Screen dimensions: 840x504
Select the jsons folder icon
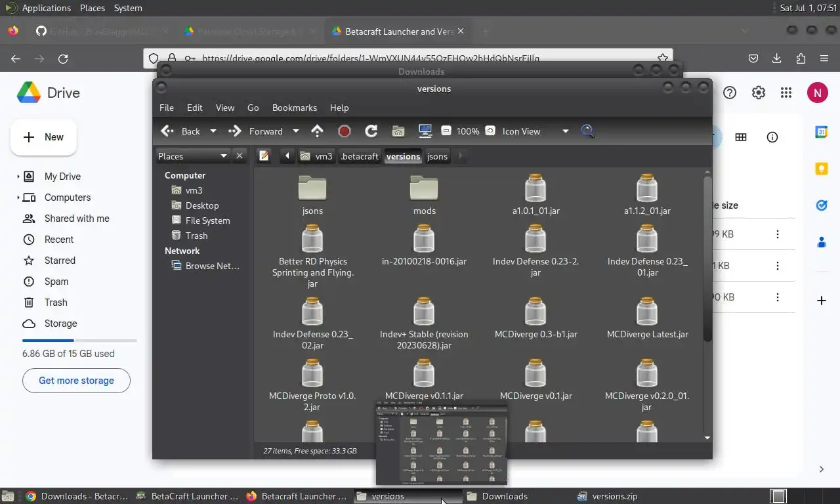tap(312, 188)
